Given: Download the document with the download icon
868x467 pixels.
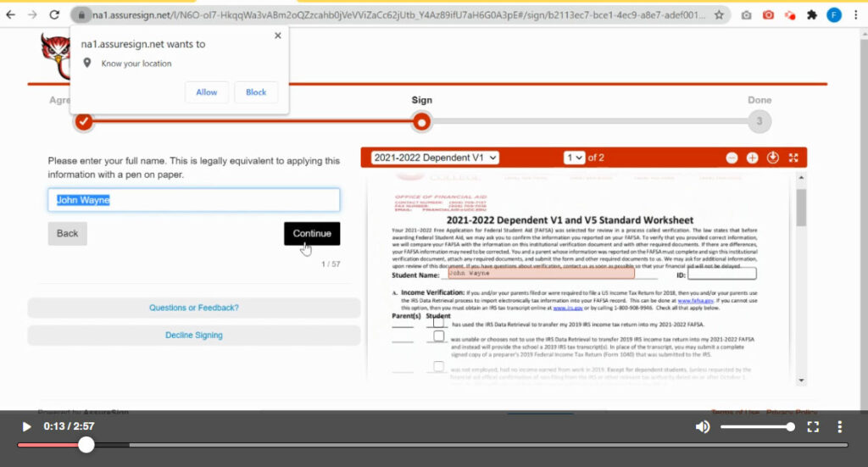Looking at the screenshot, I should [773, 158].
